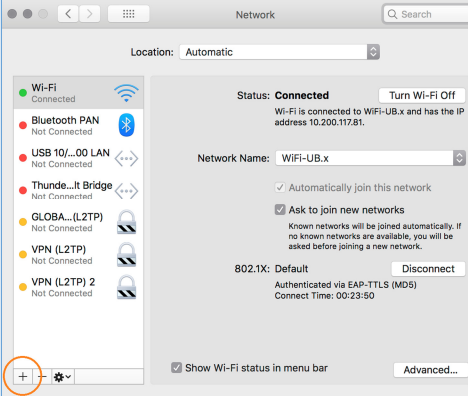Image resolution: width=468 pixels, height=396 pixels.
Task: Click the Disconnect button for 802.1X
Action: click(x=428, y=269)
